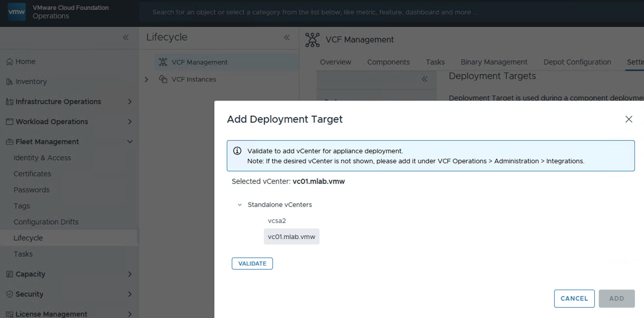The image size is (644, 318).
Task: Collapse Standalone vCenters tree node
Action: [x=240, y=205]
